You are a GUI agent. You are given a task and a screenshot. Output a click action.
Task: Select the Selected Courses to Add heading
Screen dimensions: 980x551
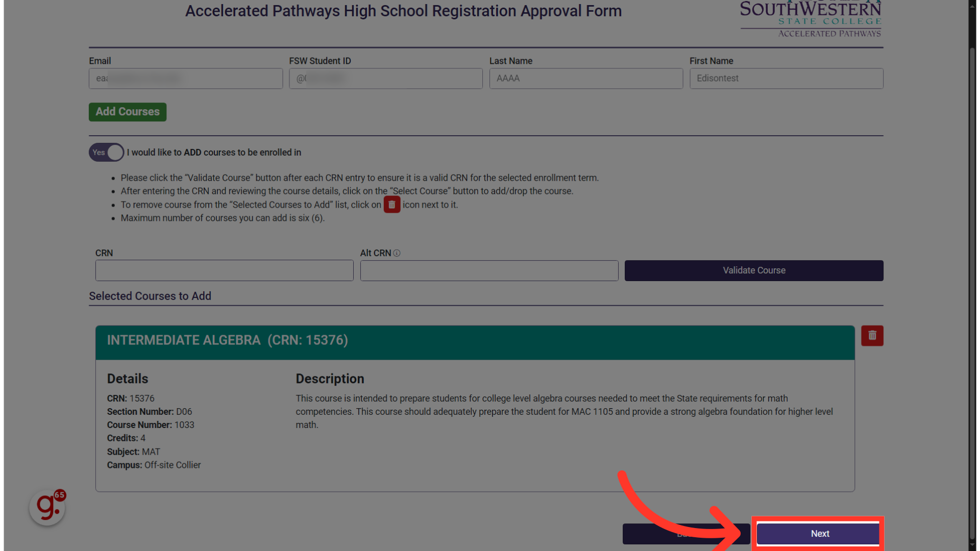tap(150, 296)
